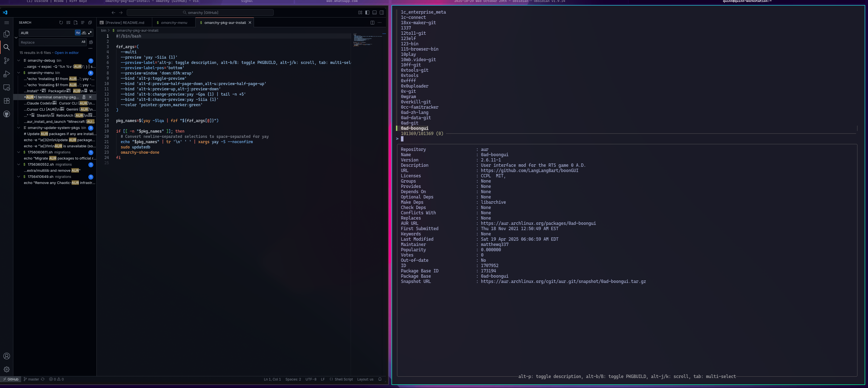Click the Open in editor link
Viewport: 868px width, 388px height.
tap(66, 53)
